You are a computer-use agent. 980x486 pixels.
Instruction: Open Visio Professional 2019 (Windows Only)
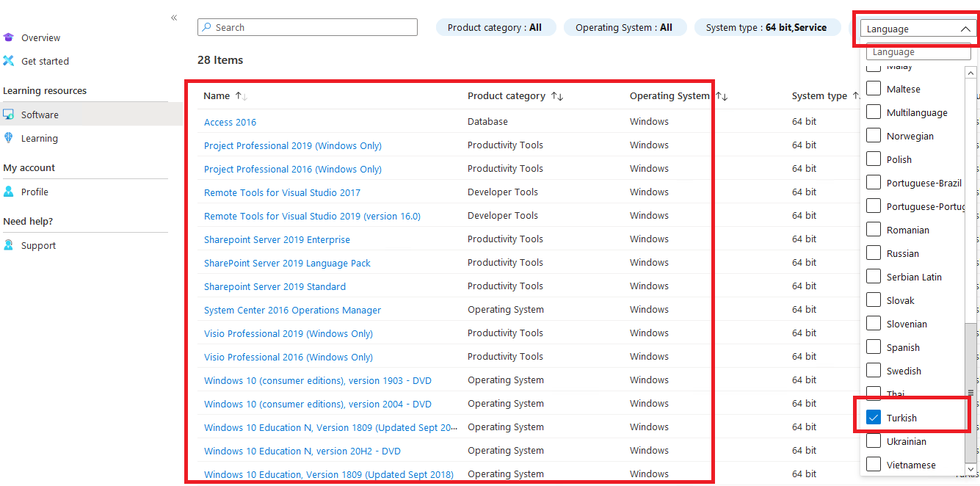[288, 333]
